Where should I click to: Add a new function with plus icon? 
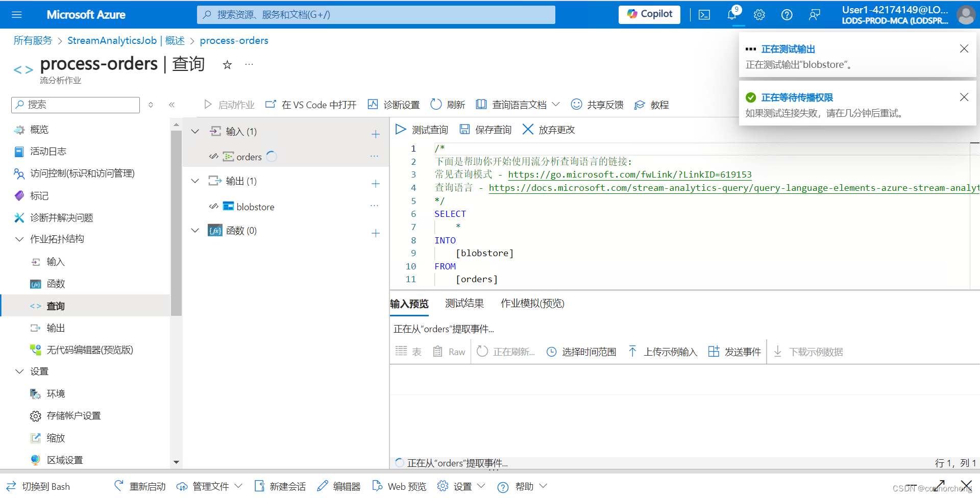(x=376, y=233)
